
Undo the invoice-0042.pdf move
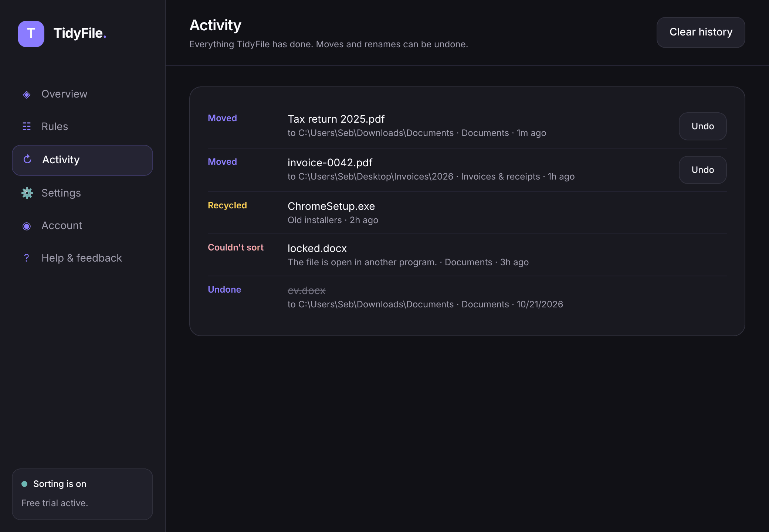pyautogui.click(x=702, y=170)
